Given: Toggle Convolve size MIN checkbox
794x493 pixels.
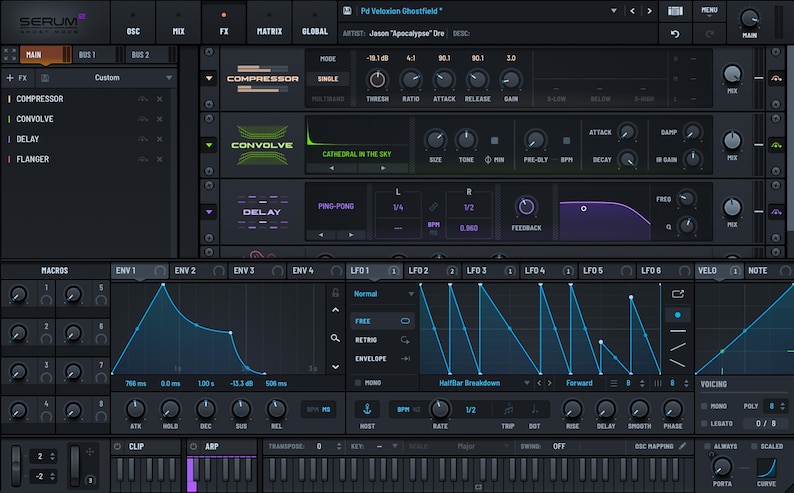Looking at the screenshot, I should [x=494, y=141].
